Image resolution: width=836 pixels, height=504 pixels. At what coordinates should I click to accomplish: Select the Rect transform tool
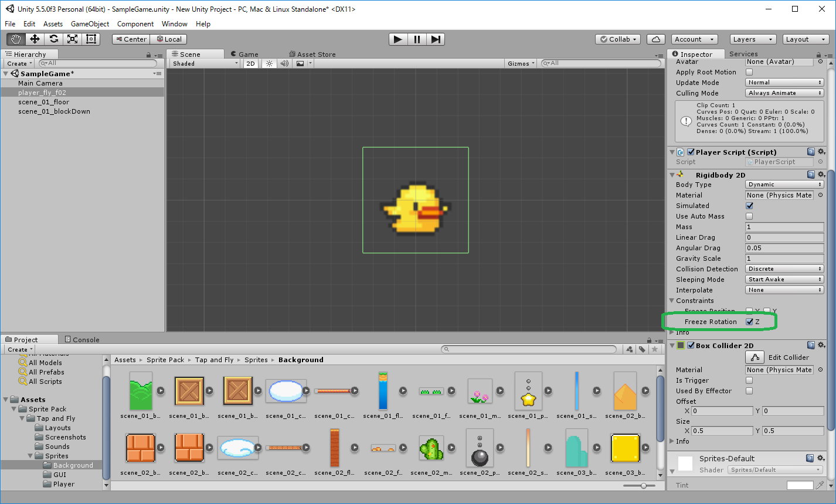tap(90, 39)
